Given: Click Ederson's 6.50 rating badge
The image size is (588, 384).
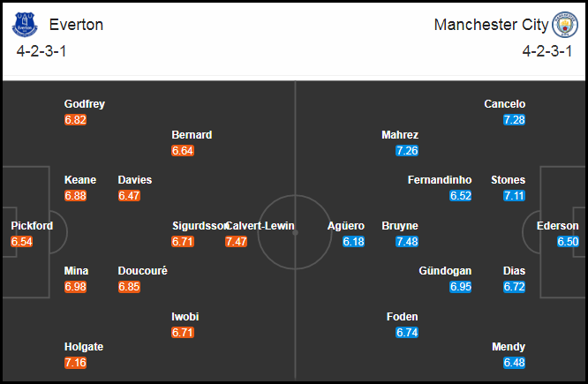Looking at the screenshot, I should [568, 242].
